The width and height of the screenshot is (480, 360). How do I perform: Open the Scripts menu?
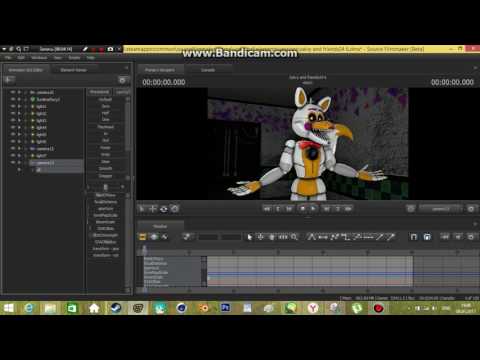point(74,58)
